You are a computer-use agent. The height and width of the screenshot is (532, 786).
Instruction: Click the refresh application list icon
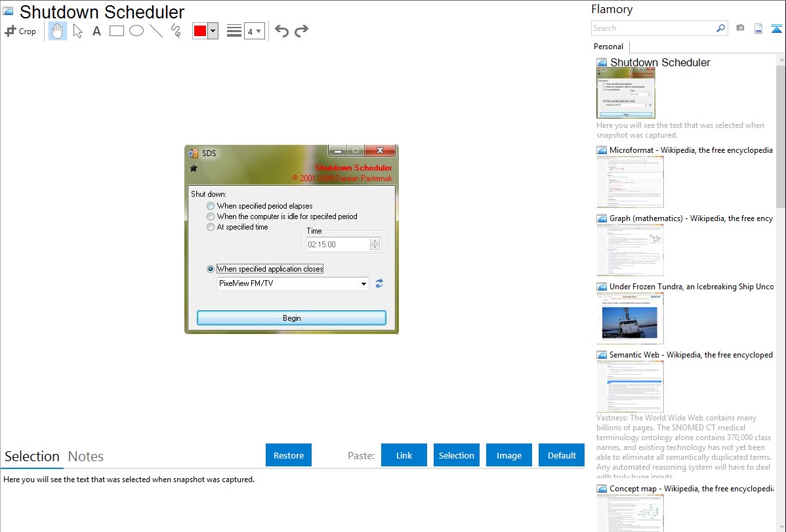pos(379,284)
